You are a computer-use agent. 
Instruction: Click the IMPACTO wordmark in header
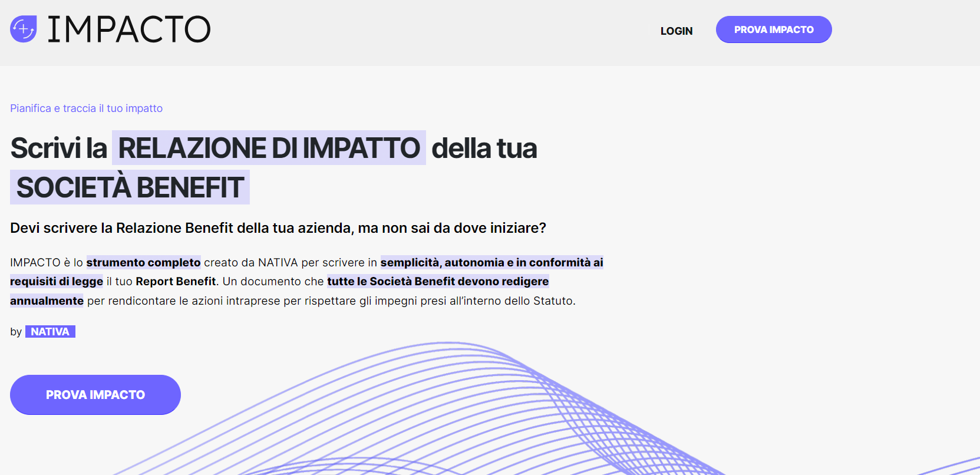coord(128,29)
